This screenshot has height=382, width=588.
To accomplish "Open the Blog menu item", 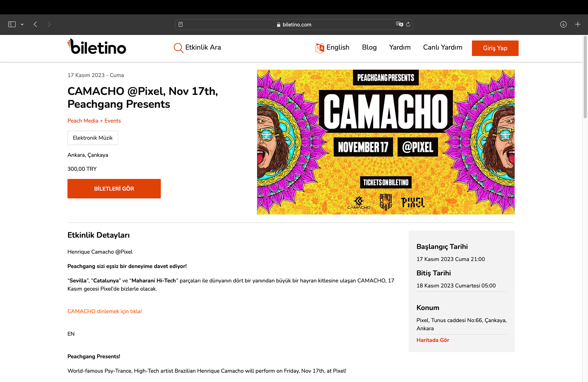I will point(369,47).
